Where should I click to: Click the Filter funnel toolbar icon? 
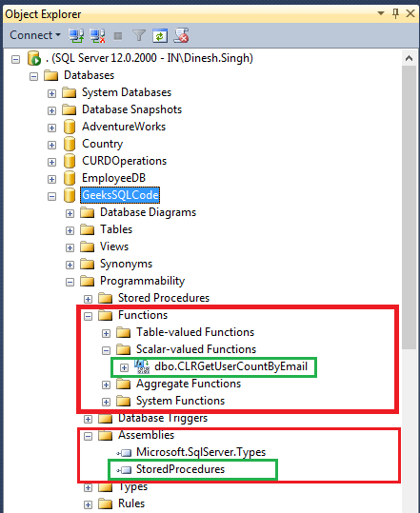(x=139, y=35)
